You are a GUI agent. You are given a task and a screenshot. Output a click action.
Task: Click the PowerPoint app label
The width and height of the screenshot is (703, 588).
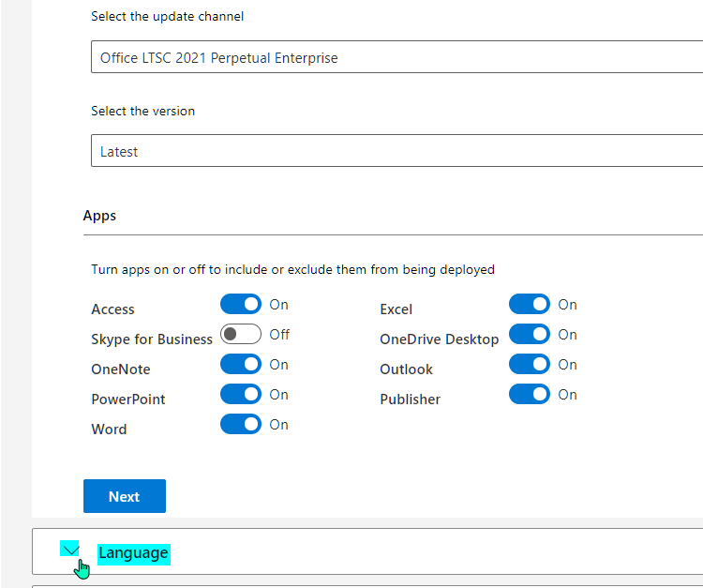[x=128, y=400]
